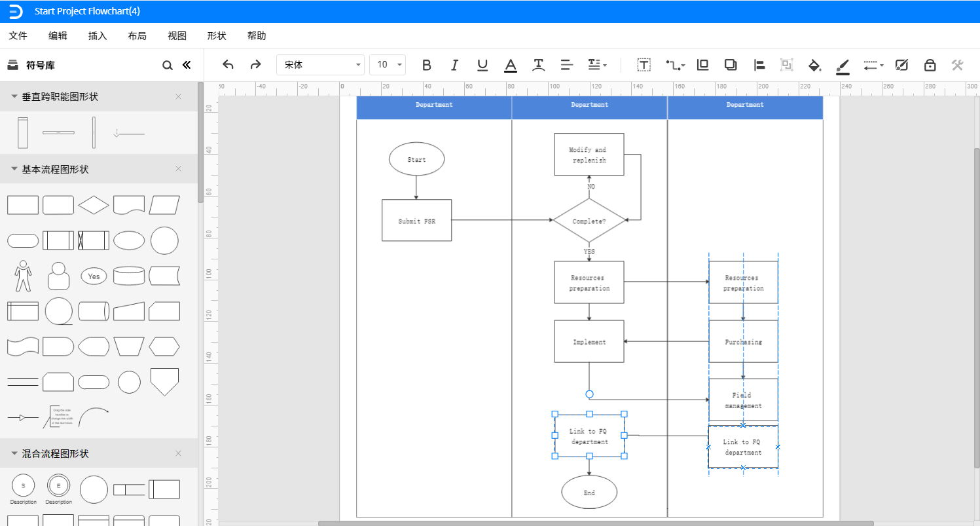Click the send to back icon
The height and width of the screenshot is (526, 980).
pyautogui.click(x=731, y=64)
